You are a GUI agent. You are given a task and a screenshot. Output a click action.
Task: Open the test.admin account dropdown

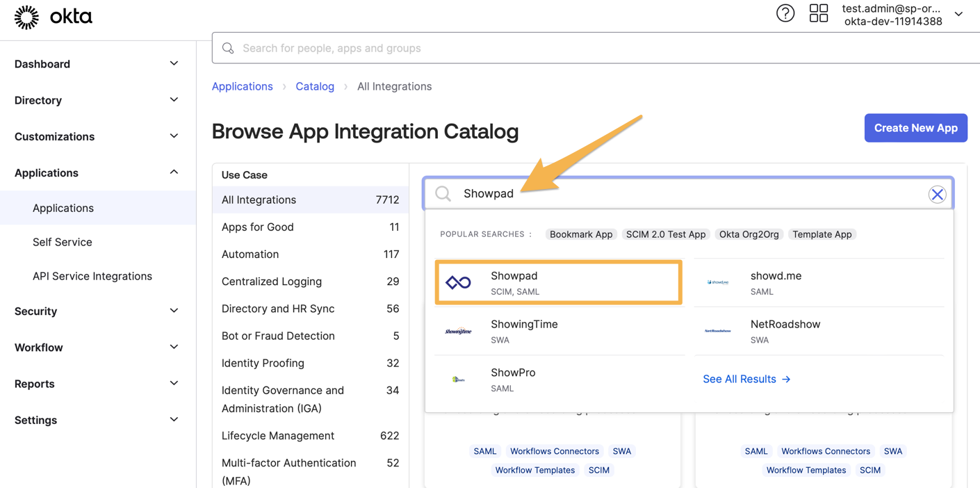(x=958, y=15)
